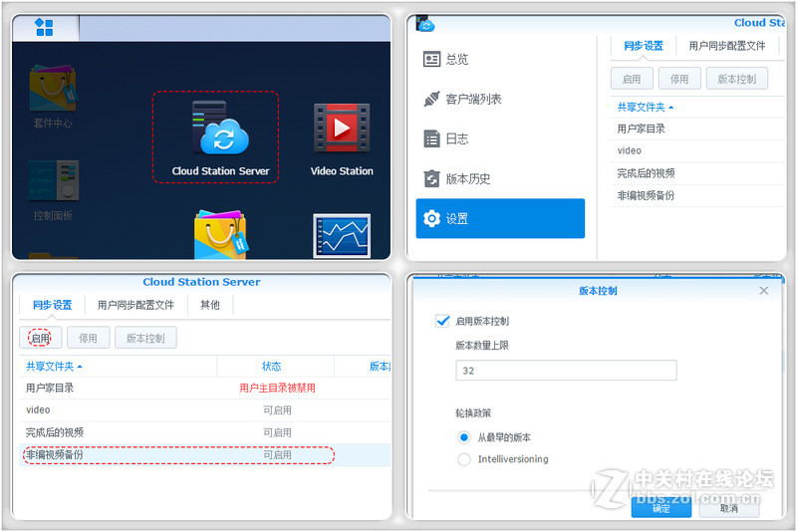Select Intelliversioning radio option

point(463,459)
